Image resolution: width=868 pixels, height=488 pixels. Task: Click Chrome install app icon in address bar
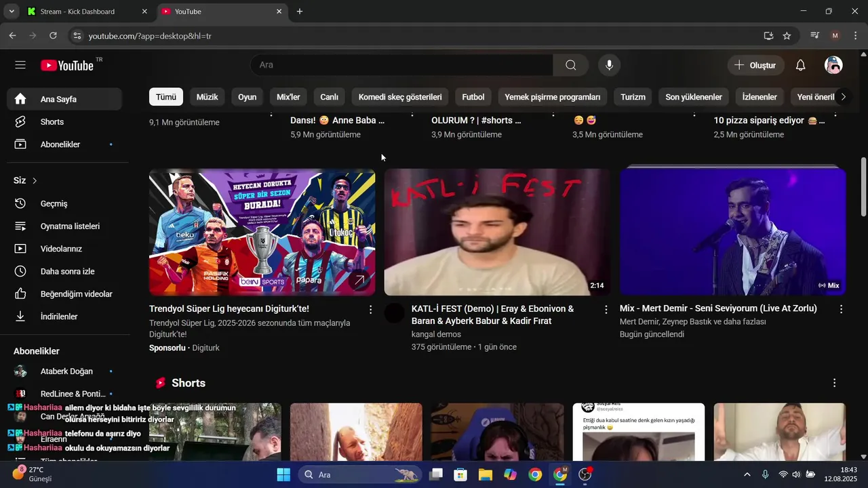(x=768, y=35)
